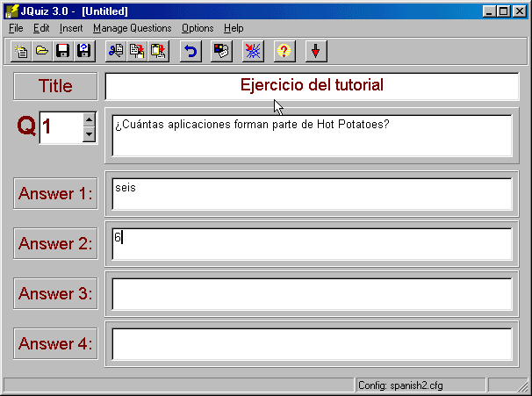Open help with yellow question mark icon
The image size is (532, 396).
pos(284,51)
